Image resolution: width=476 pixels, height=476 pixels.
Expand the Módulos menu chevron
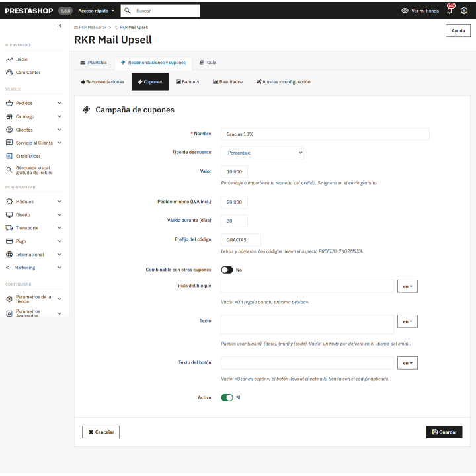click(59, 201)
